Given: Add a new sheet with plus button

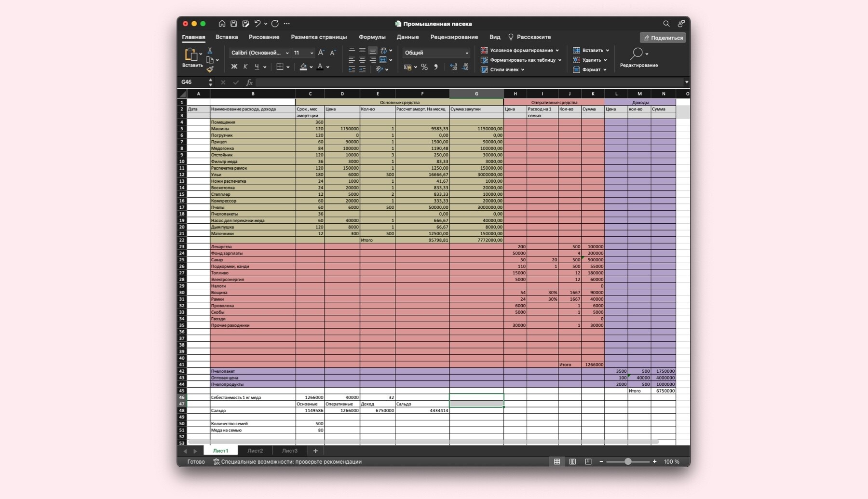Looking at the screenshot, I should pos(315,451).
